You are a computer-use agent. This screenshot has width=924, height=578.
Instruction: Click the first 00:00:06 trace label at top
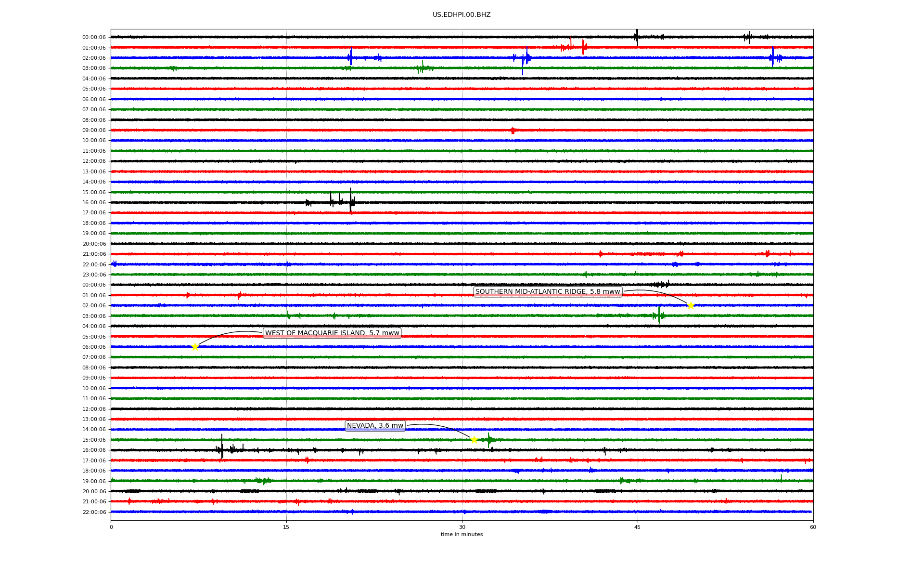pos(94,38)
